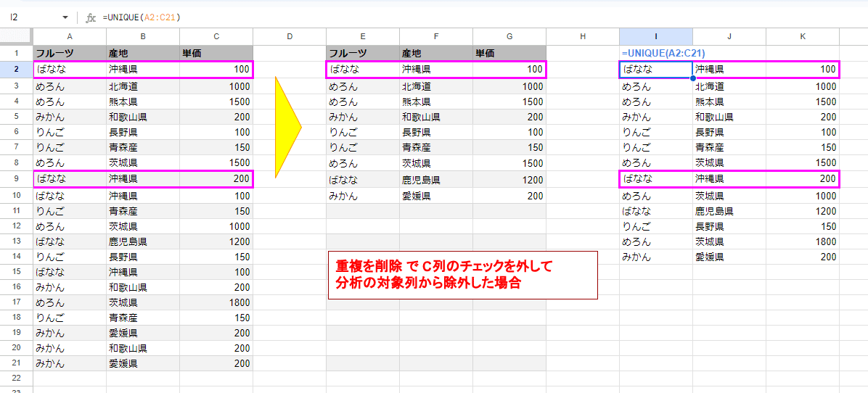Select column J header
The width and height of the screenshot is (868, 393).
(x=729, y=36)
